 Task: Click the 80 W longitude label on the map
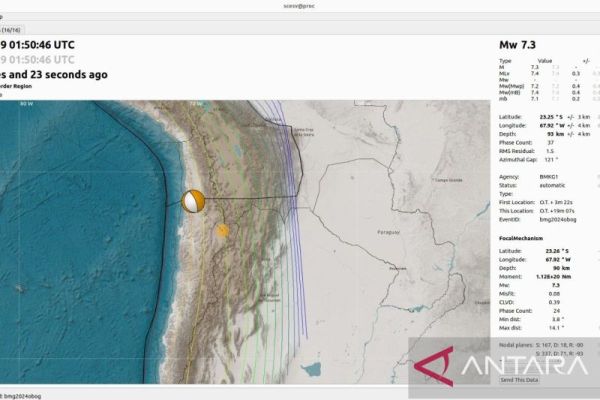pyautogui.click(x=26, y=104)
